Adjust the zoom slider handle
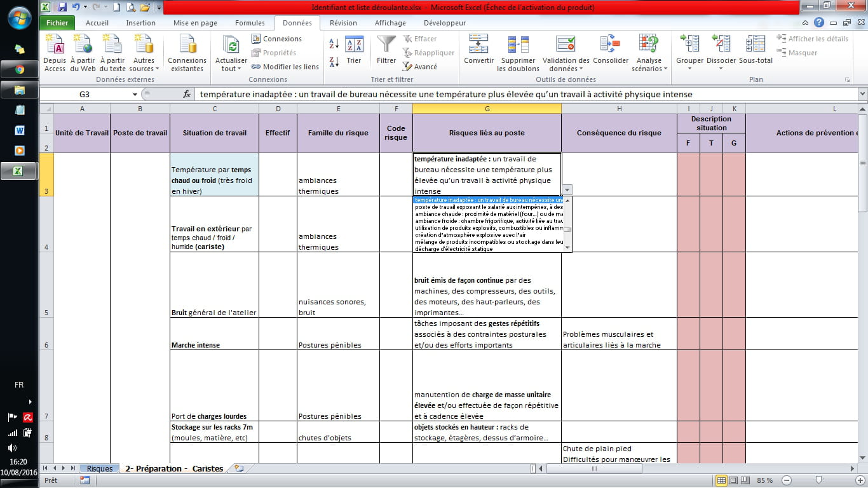Image resolution: width=868 pixels, height=488 pixels. point(819,480)
